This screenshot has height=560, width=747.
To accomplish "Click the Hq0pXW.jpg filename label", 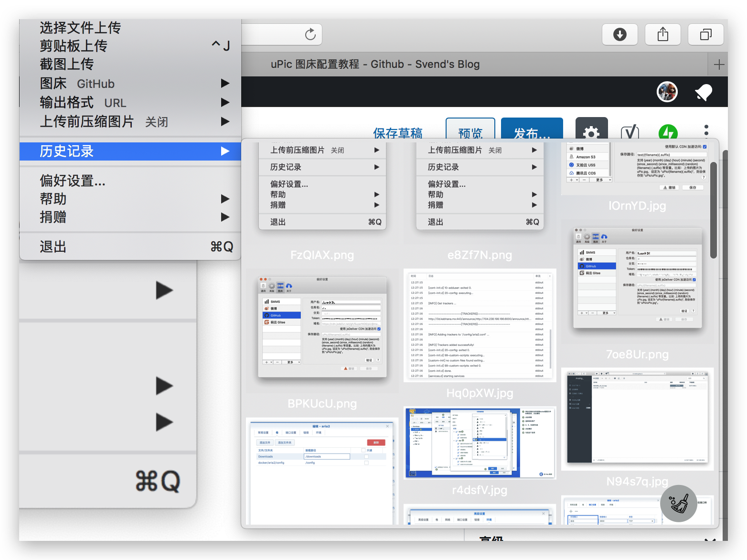I will tap(480, 393).
